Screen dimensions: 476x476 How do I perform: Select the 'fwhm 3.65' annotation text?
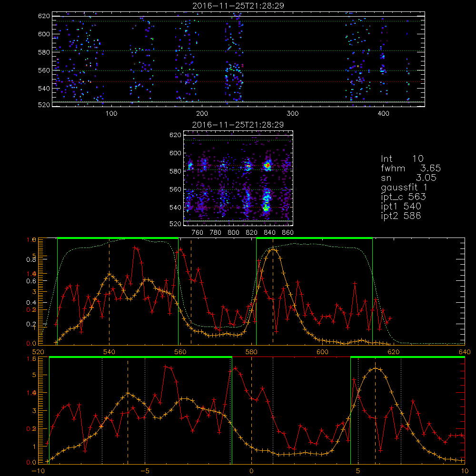(x=411, y=168)
